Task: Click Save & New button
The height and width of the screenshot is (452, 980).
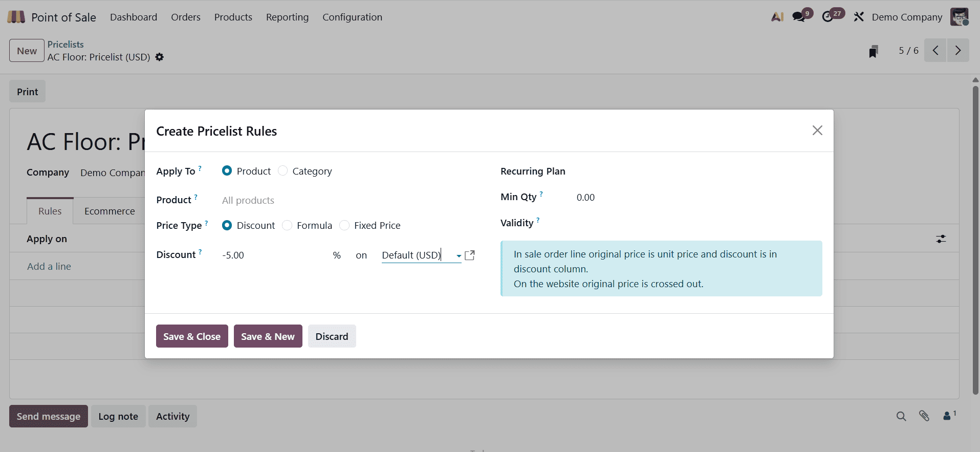Action: tap(268, 336)
